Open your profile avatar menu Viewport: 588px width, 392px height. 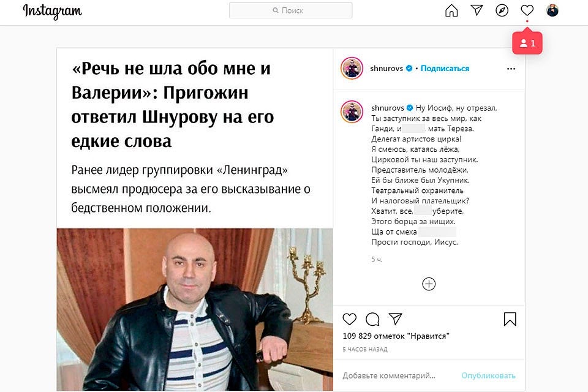coord(552,10)
